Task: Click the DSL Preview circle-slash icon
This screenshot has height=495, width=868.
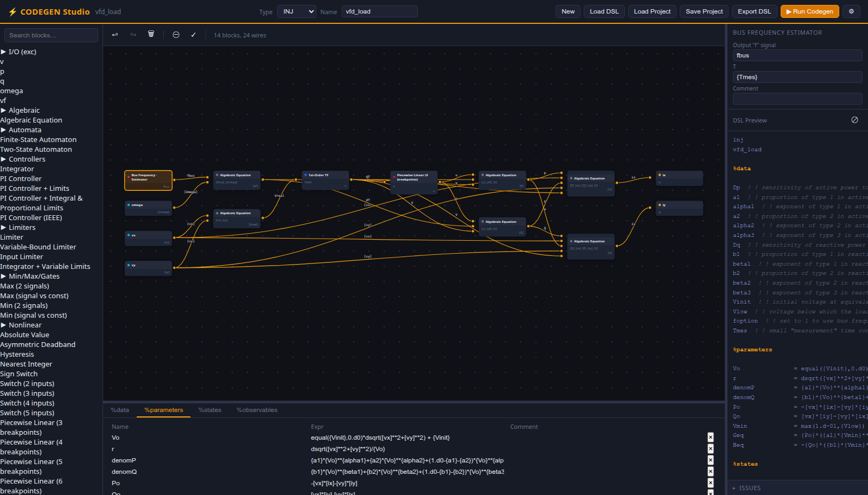Action: [854, 120]
